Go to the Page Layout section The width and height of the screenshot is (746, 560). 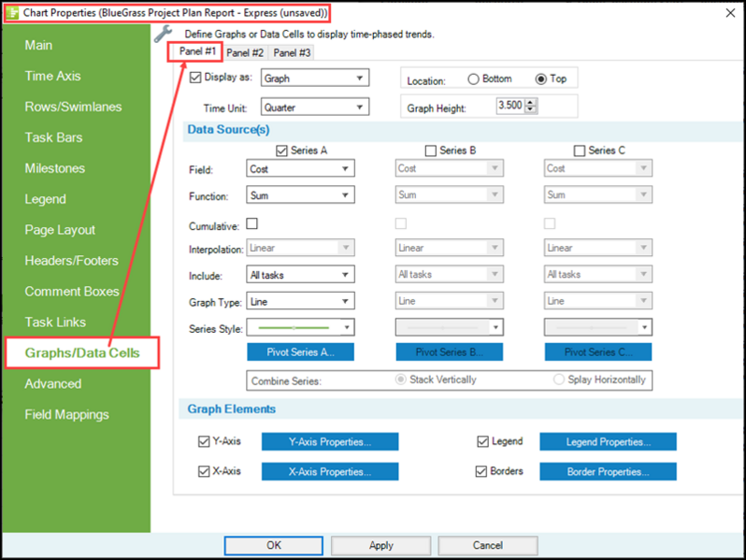tap(60, 230)
